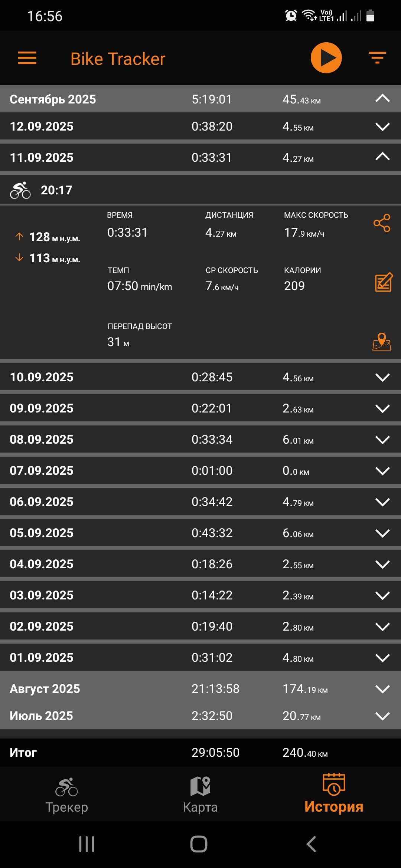The height and width of the screenshot is (868, 401).
Task: Select the История tab
Action: [x=334, y=794]
